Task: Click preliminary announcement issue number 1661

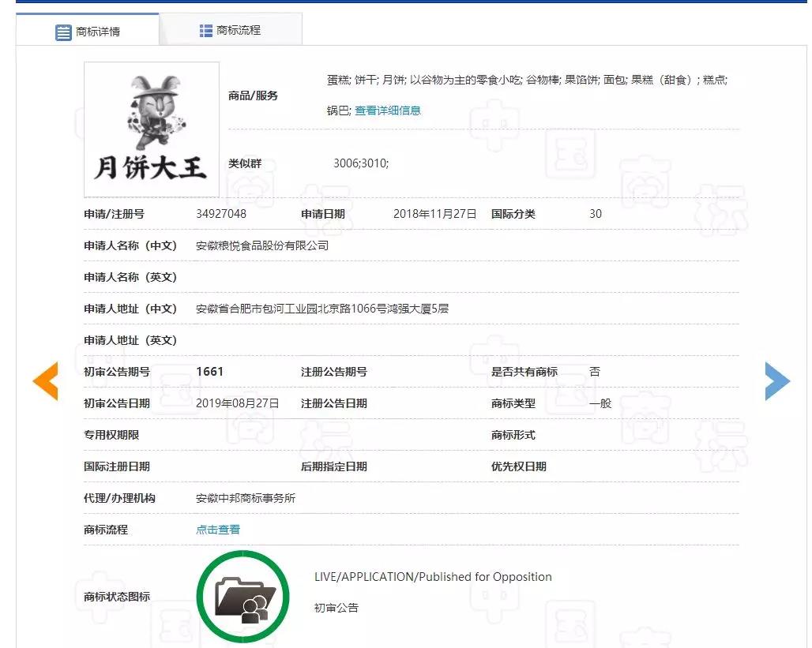Action: [x=210, y=372]
